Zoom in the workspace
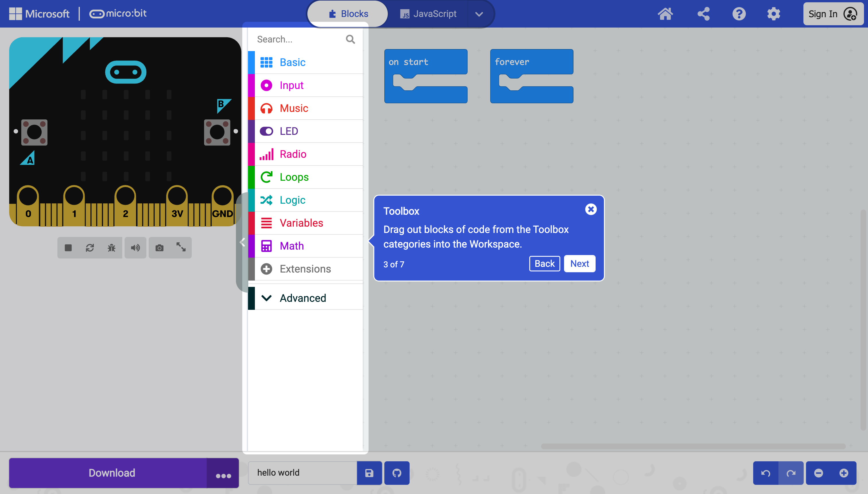868x494 pixels. click(x=844, y=472)
